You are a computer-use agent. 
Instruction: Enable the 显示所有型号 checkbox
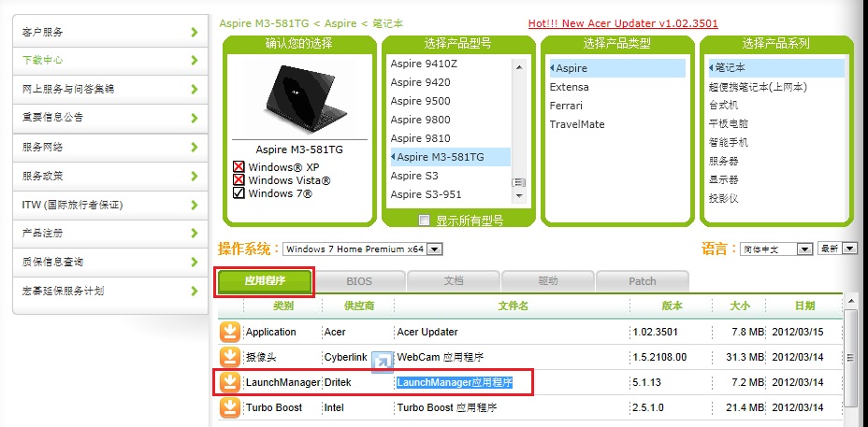(425, 221)
